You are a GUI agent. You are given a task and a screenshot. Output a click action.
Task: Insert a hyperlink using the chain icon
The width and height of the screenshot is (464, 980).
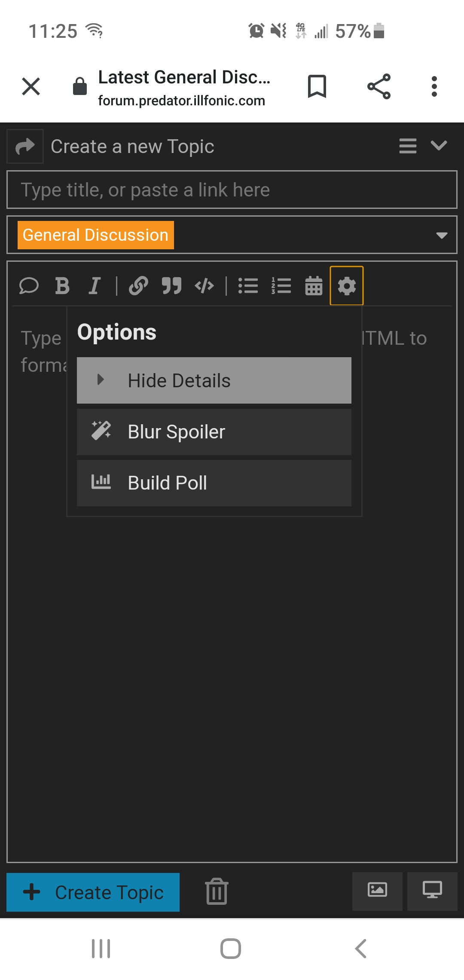click(x=138, y=286)
